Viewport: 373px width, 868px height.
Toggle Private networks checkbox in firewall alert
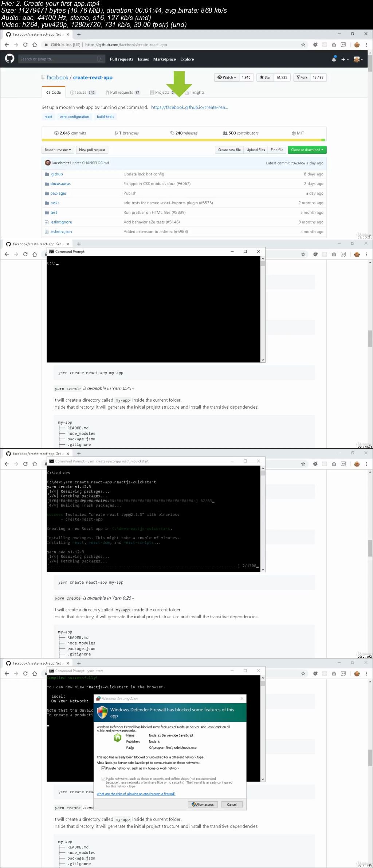point(103,768)
